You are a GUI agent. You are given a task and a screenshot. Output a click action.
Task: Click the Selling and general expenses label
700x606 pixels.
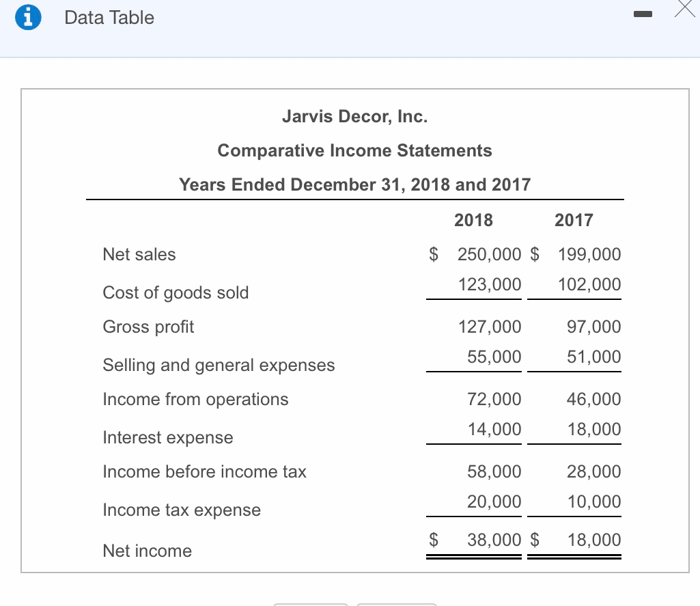point(219,365)
